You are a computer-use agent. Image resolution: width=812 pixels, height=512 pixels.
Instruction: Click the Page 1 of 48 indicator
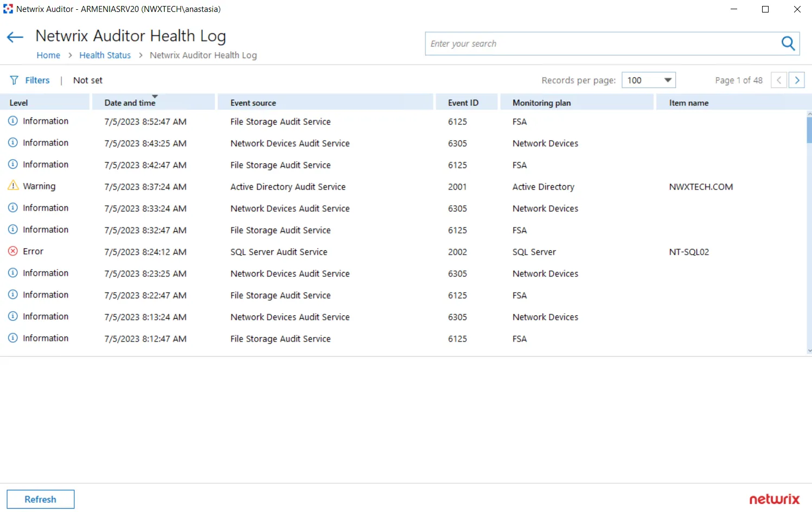[739, 80]
